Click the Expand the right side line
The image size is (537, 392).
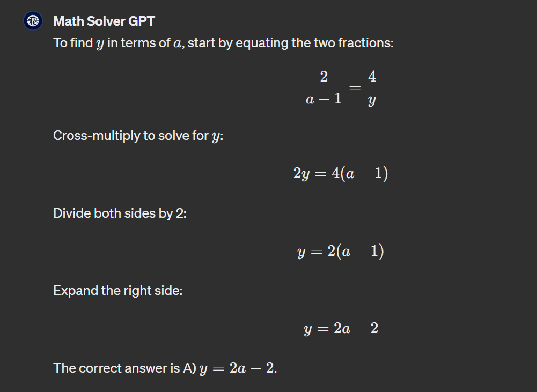coord(118,291)
